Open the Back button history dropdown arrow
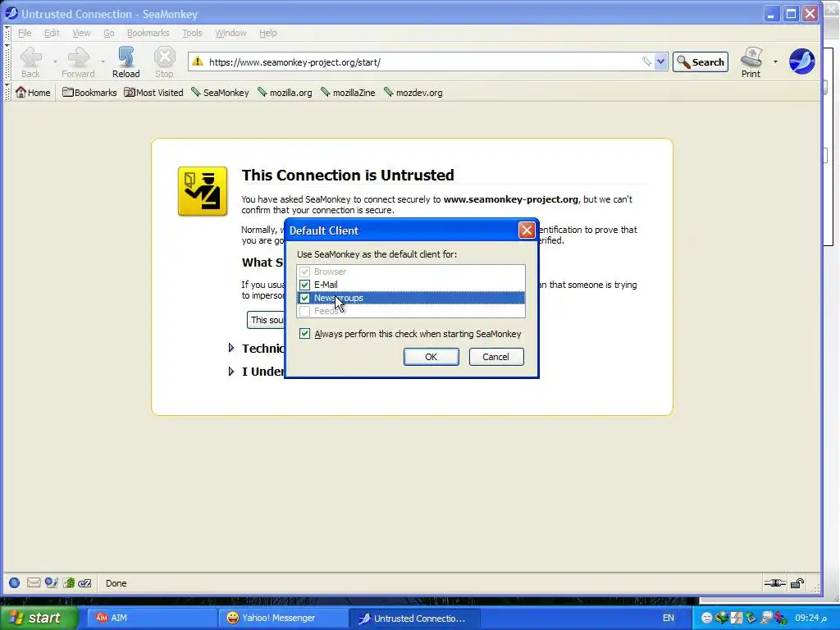Image resolution: width=840 pixels, height=630 pixels. (55, 62)
